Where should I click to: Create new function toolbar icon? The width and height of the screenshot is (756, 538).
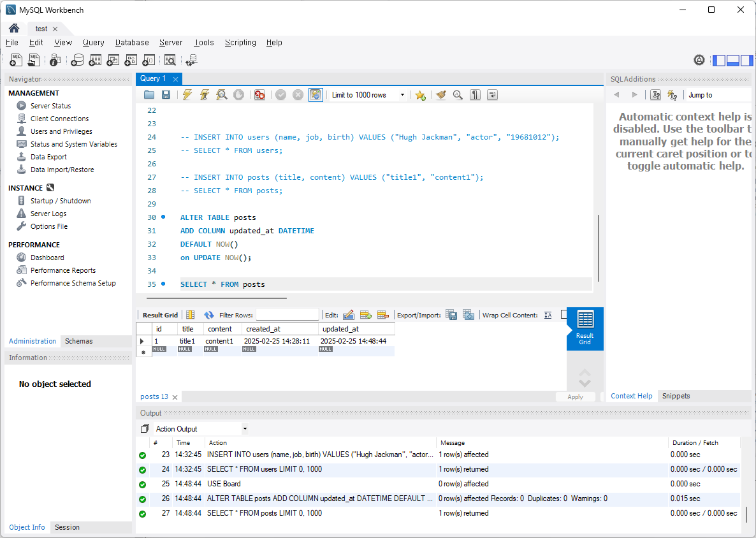[149, 60]
